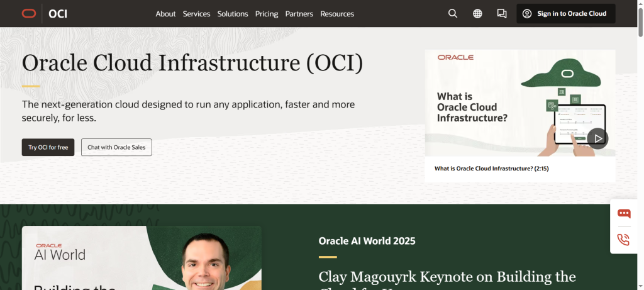644x290 pixels.
Task: Click Clay Magouyrk Keynote headline
Action: [x=447, y=280]
